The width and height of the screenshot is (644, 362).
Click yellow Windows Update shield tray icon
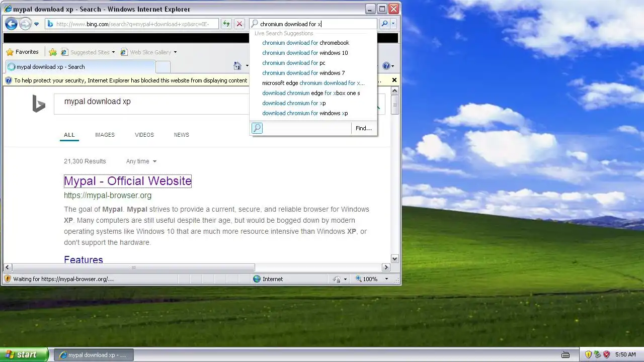(588, 354)
